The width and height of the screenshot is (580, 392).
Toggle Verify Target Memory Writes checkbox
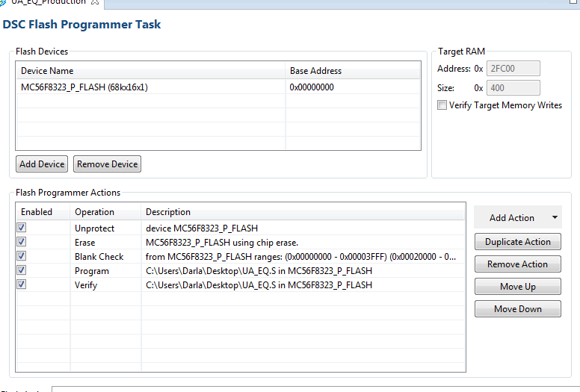(x=442, y=105)
